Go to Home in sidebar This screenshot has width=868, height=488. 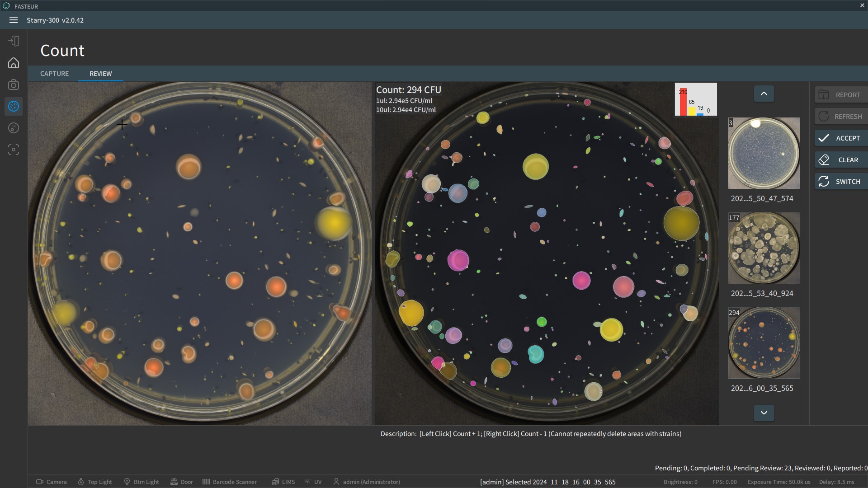[x=14, y=63]
